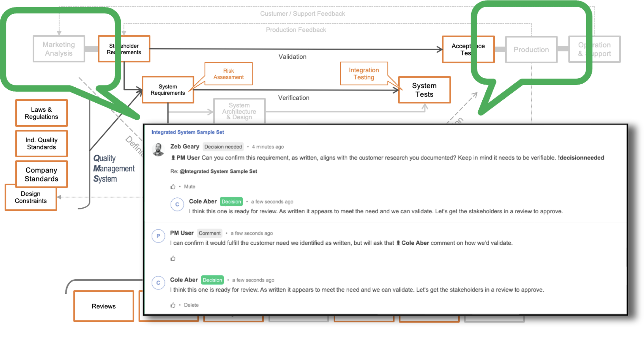Select the System Architecture & Design box

(239, 111)
